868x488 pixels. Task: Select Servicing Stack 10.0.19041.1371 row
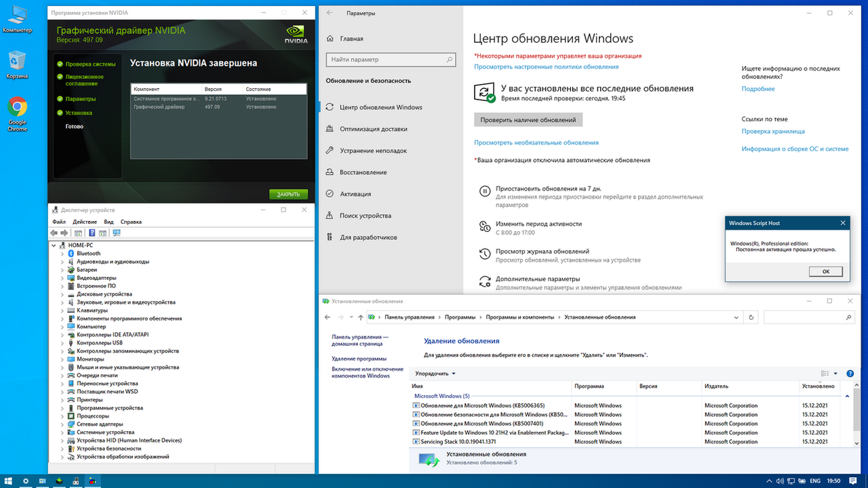click(625, 441)
